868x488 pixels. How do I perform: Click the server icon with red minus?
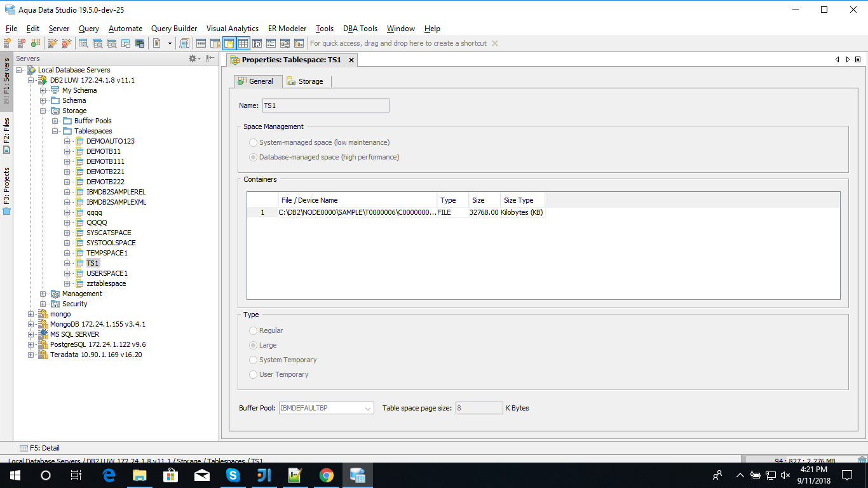[x=22, y=43]
